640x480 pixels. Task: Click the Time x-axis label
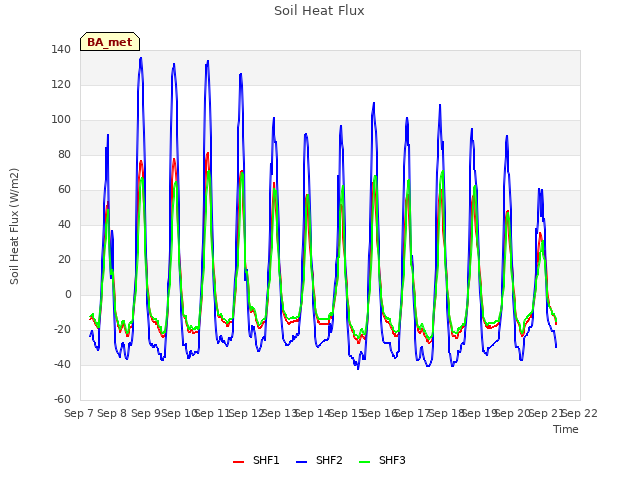pyautogui.click(x=566, y=429)
